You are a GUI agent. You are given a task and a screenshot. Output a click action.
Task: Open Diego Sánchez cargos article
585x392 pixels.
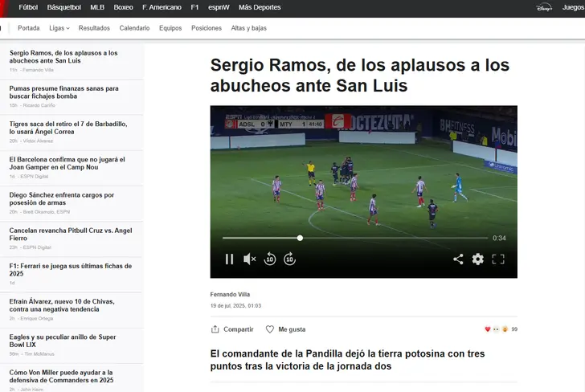point(62,198)
